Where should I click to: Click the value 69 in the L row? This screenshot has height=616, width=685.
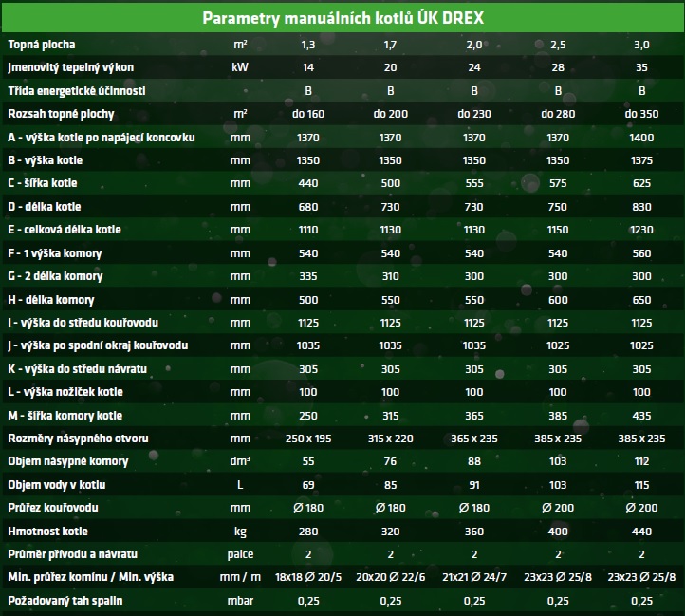click(308, 485)
